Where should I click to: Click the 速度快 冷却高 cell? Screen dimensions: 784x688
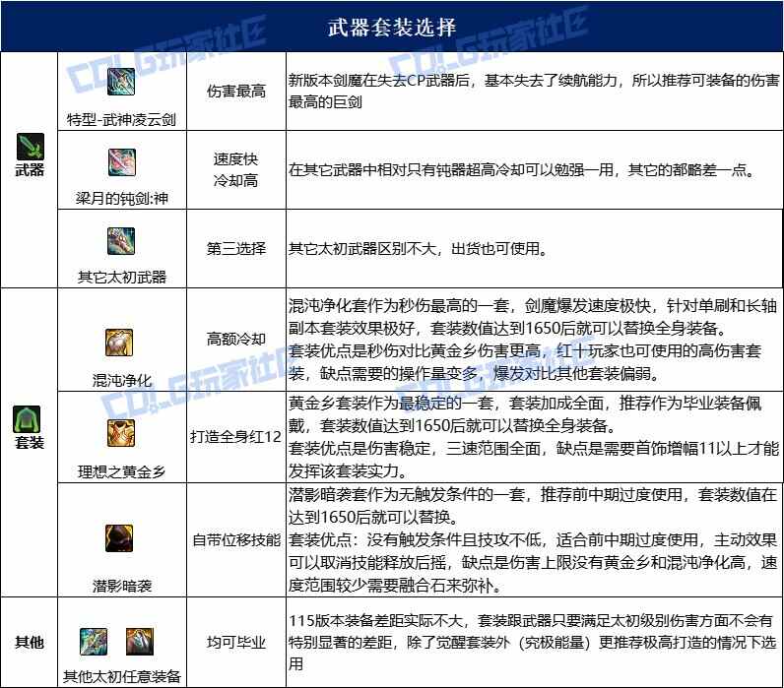(x=236, y=170)
